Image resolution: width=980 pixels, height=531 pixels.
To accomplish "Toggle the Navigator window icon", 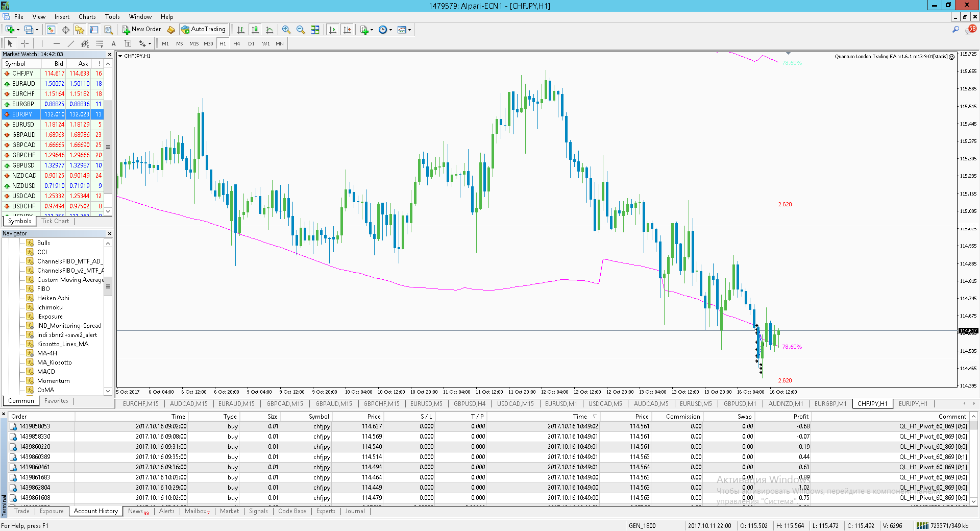I will [x=80, y=30].
